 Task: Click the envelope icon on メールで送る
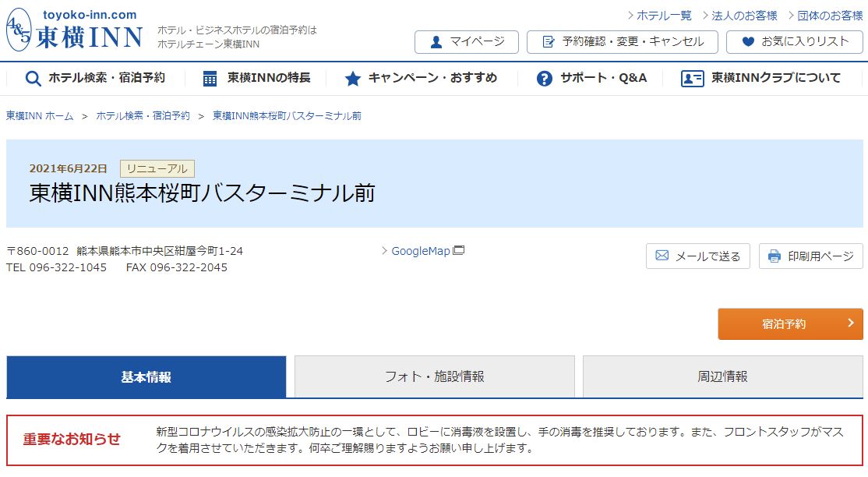pyautogui.click(x=662, y=256)
